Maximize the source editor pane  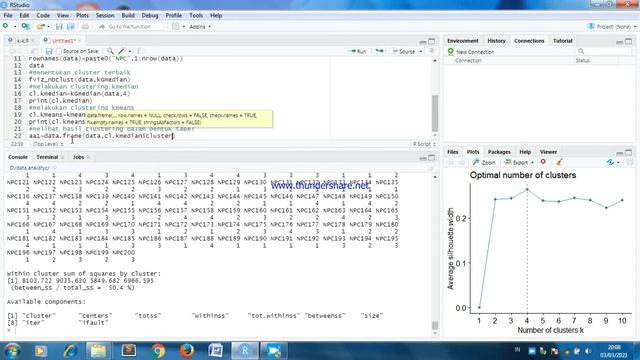tap(431, 41)
